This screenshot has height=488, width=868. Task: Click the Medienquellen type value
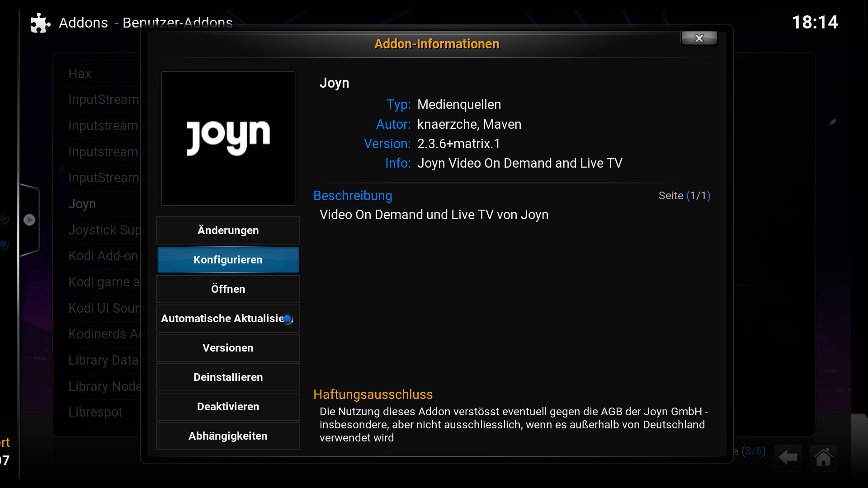[x=459, y=104]
